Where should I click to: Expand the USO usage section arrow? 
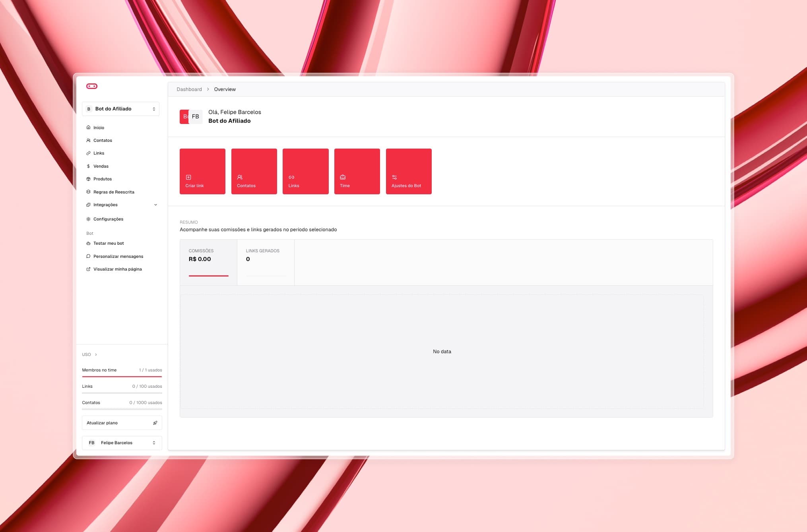click(x=96, y=354)
